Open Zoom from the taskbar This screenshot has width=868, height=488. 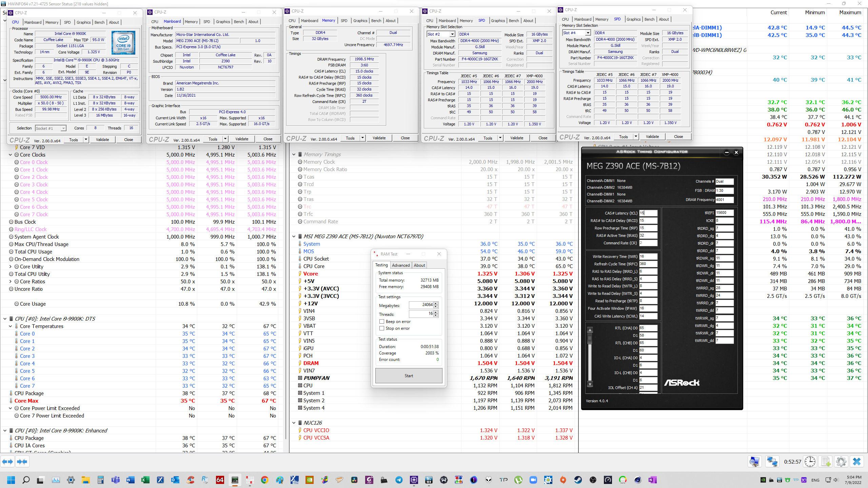pyautogui.click(x=533, y=480)
